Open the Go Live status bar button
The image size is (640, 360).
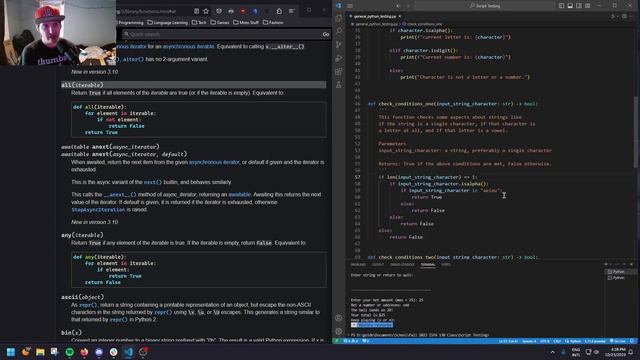click(618, 341)
